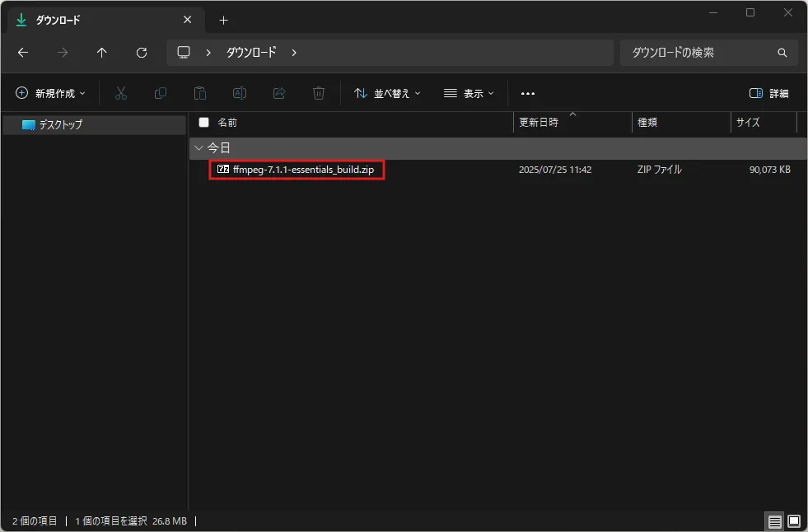Collapse the 今日 group

coord(198,147)
